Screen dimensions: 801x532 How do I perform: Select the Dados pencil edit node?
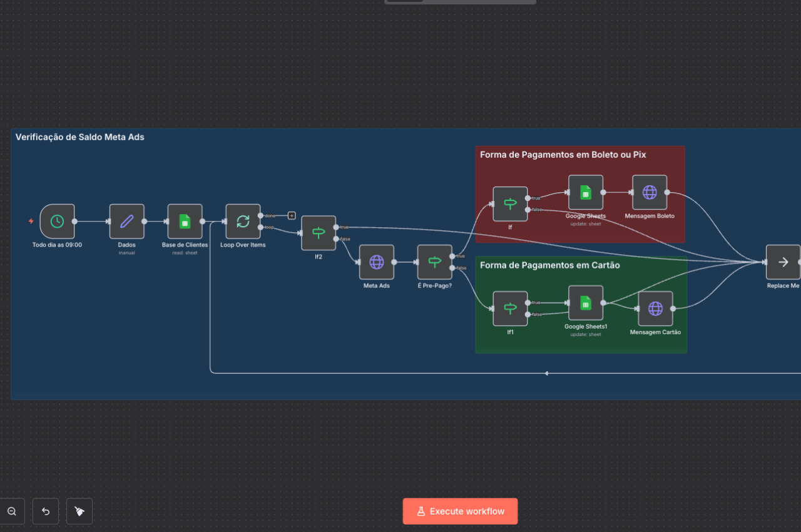coord(127,221)
